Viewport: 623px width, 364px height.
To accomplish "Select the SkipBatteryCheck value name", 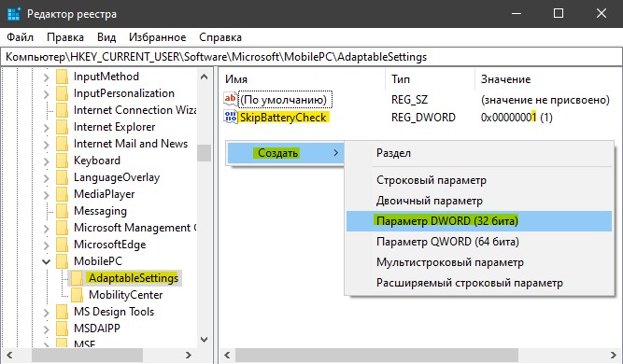I will tap(284, 117).
